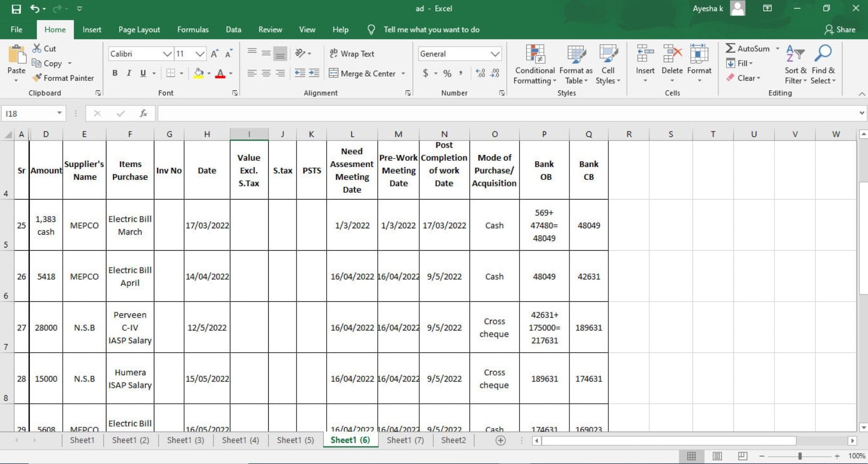Toggle Italic formatting

coord(129,73)
